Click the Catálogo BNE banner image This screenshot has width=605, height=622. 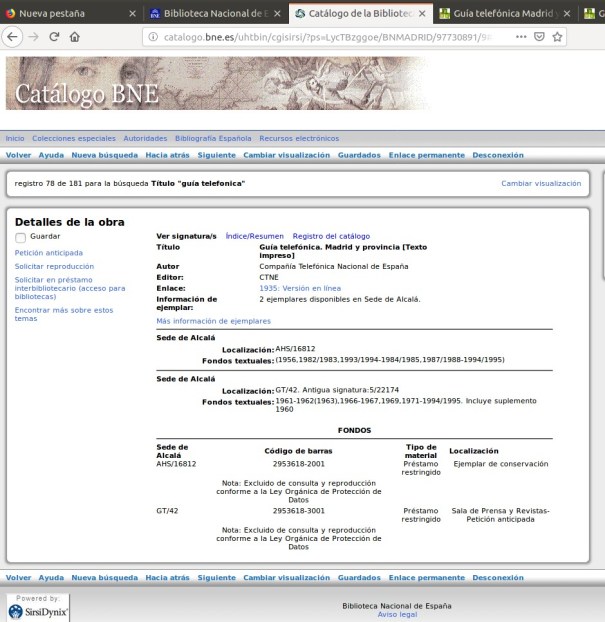tap(217, 83)
